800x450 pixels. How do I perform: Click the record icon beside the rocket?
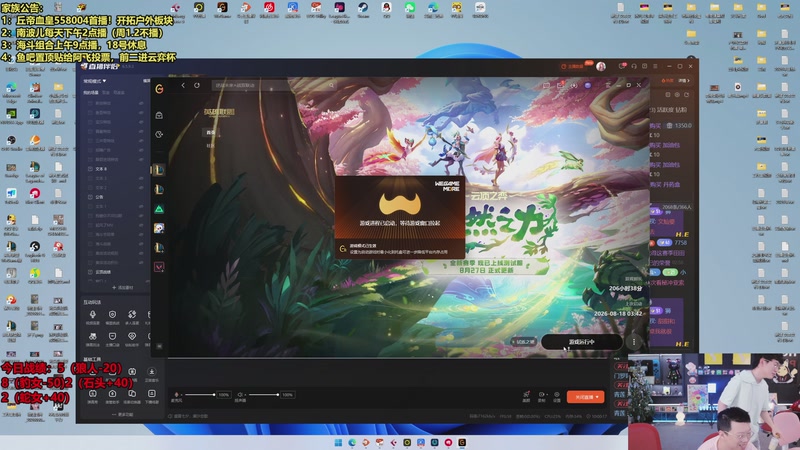541,395
